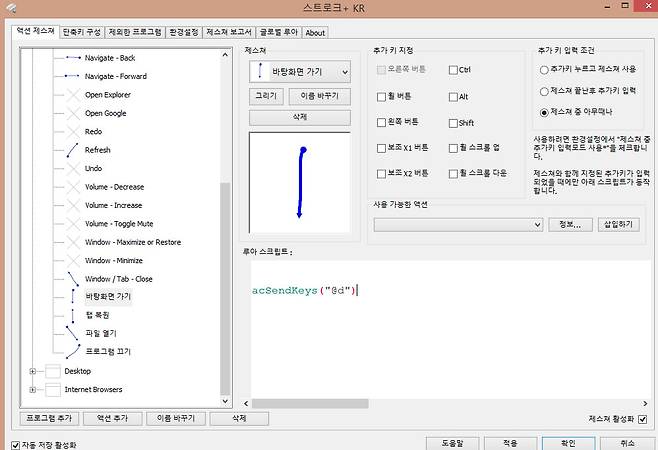The width and height of the screenshot is (658, 450).
Task: Select the 추가키 누르고 제스쳐 사용 radio option
Action: coord(544,70)
